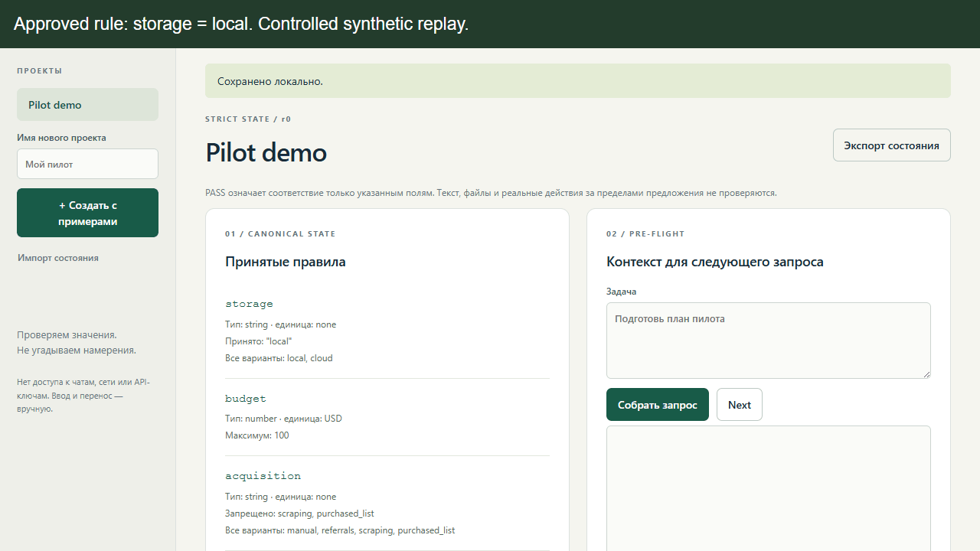This screenshot has height=551, width=980.
Task: Click the Сохранено локально notification banner
Action: [577, 81]
